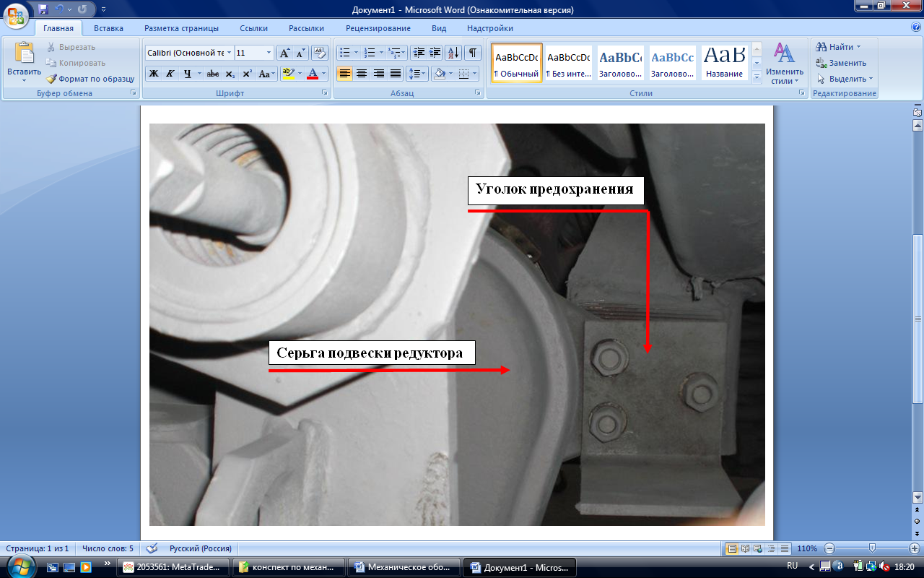Open the font size dropdown
The image size is (924, 578).
(x=269, y=53)
